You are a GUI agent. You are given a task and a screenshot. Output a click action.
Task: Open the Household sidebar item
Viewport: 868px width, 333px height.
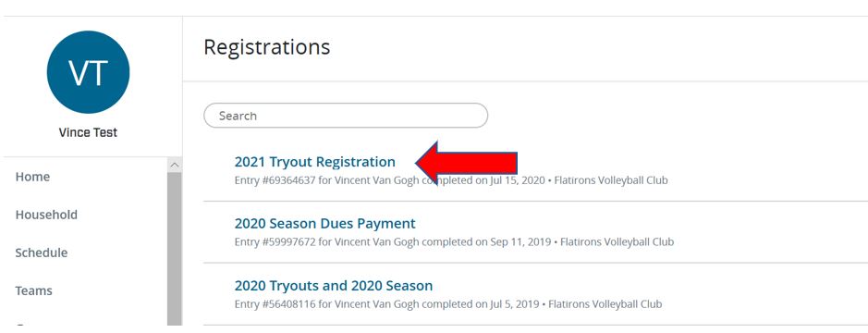[46, 215]
